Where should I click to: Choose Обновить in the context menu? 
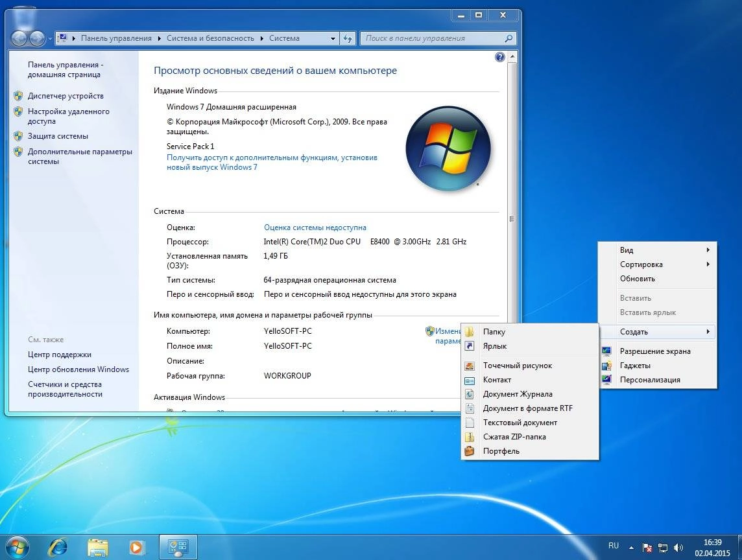pos(658,278)
